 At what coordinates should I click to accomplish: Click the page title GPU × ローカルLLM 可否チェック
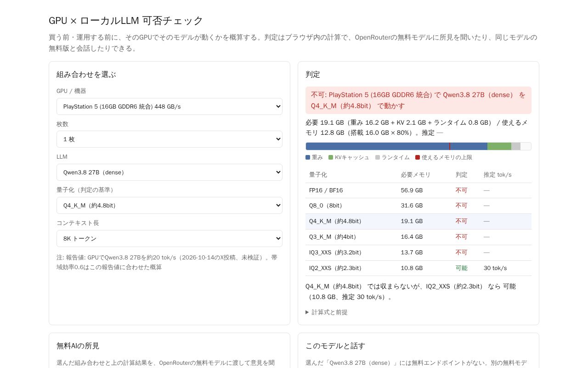(126, 21)
